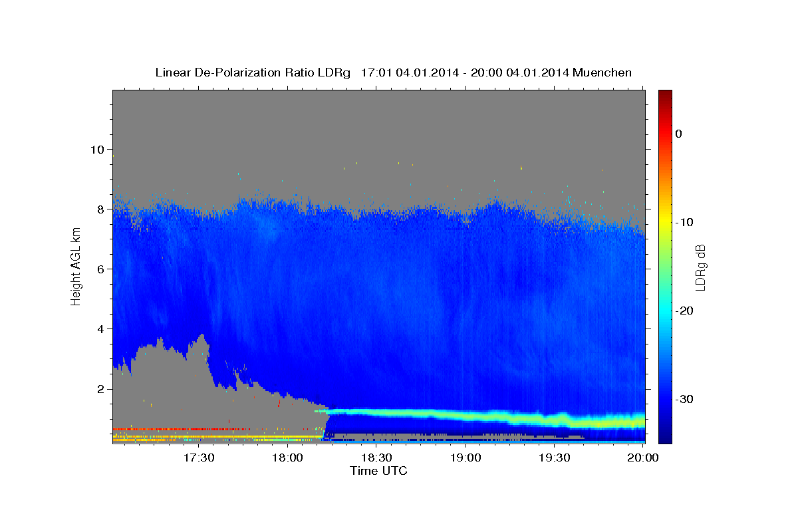Click the colorbar value -30
The height and width of the screenshot is (532, 798).
(684, 399)
